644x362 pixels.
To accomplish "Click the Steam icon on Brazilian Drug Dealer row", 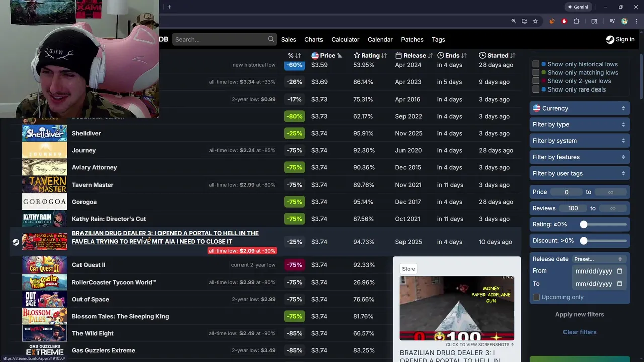I will [16, 242].
